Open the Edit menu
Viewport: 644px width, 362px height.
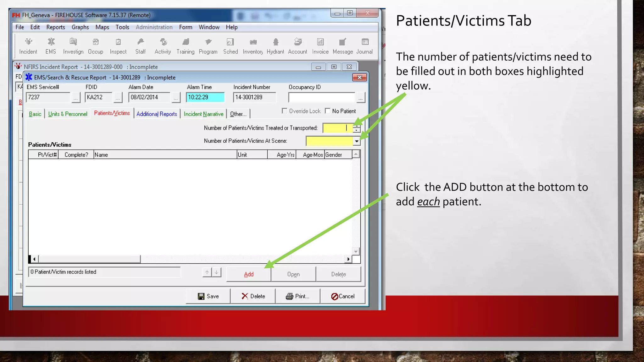(35, 27)
